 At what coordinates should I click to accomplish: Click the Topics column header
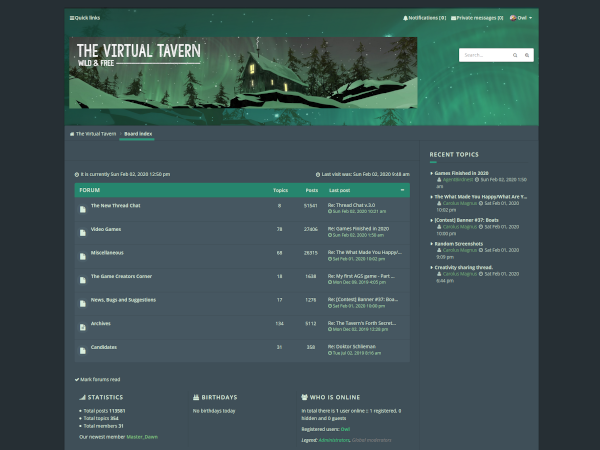click(280, 191)
